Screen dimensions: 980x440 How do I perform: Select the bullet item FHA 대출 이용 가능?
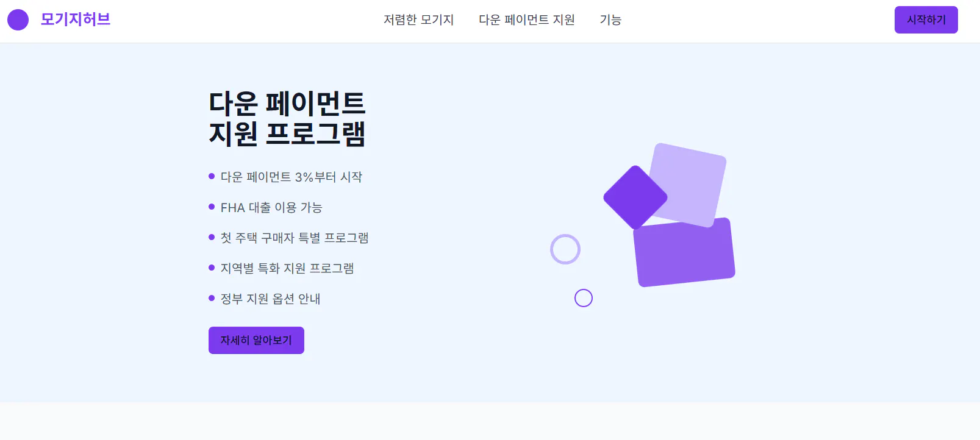pos(273,207)
